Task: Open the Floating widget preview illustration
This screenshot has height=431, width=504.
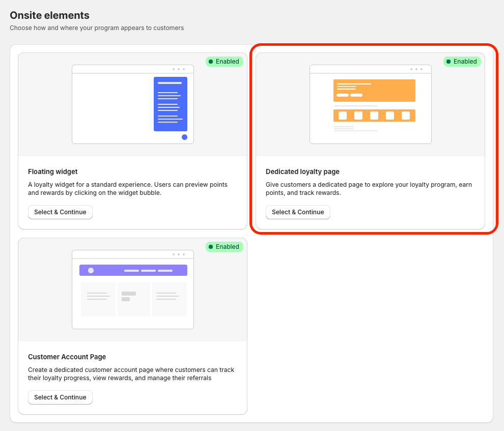Action: (x=133, y=104)
